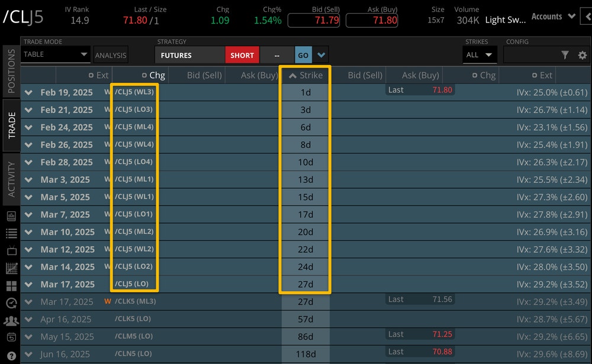This screenshot has height=364, width=592.
Task: Open the chart grid icon in sidebar
Action: (x=11, y=268)
